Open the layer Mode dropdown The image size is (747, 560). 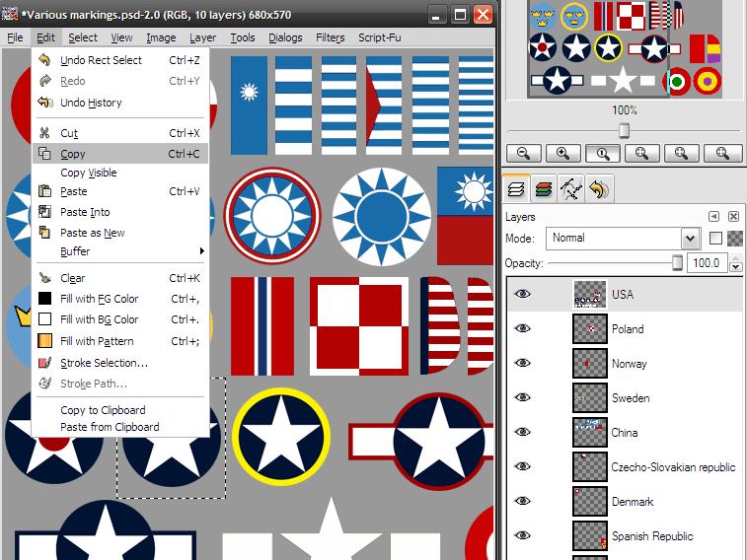(623, 238)
